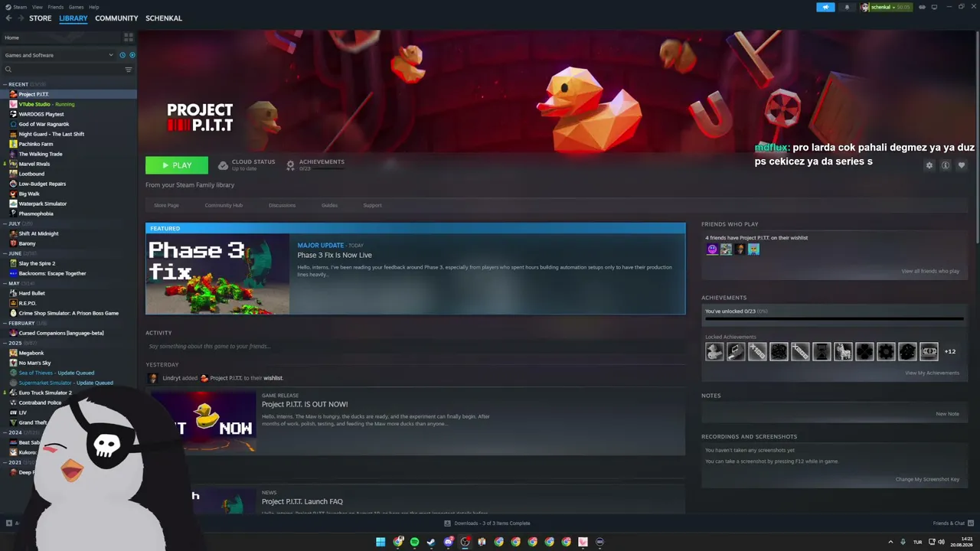Viewport: 980px width, 551px height.
Task: Open the Windows Start menu
Action: click(x=381, y=542)
